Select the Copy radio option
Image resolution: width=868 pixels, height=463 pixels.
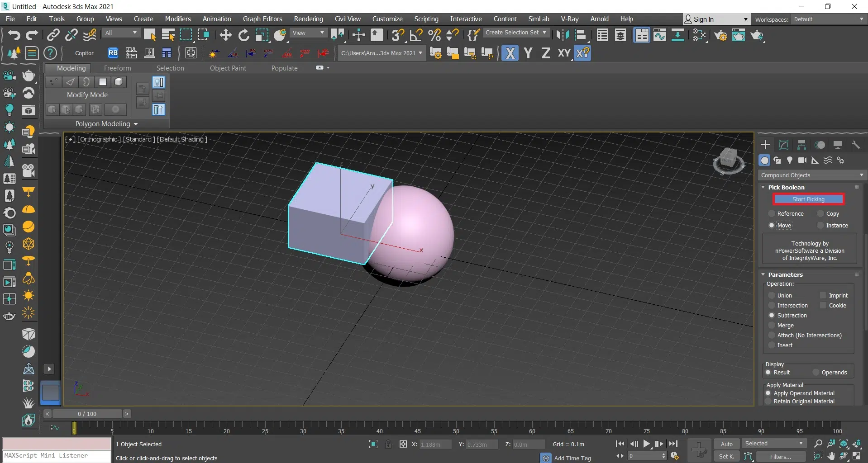[820, 213]
